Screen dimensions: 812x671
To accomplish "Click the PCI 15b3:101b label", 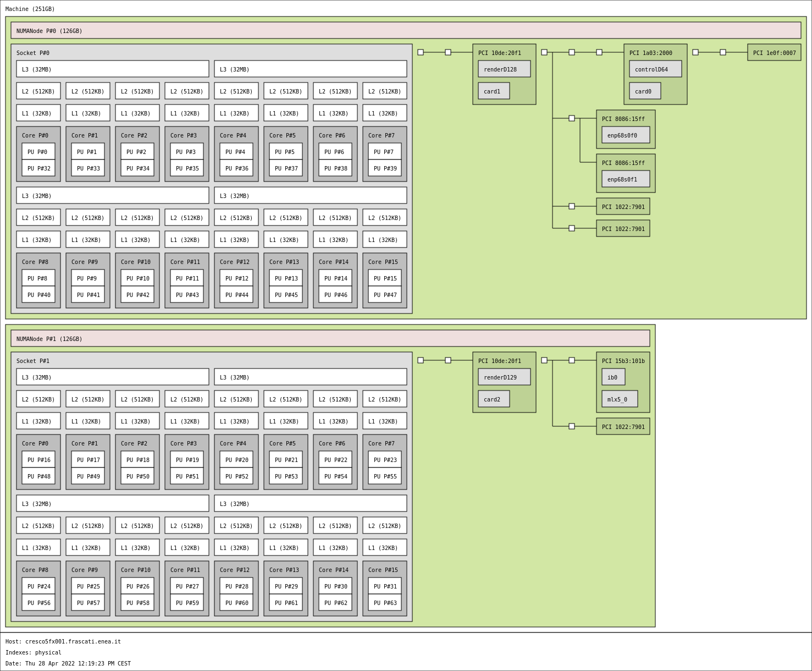I will (x=623, y=361).
